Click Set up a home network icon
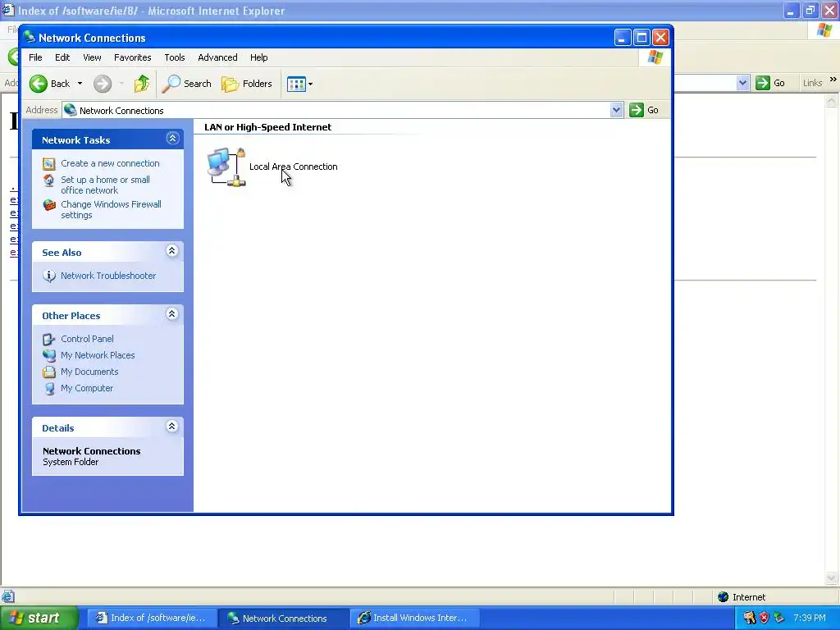 point(49,180)
